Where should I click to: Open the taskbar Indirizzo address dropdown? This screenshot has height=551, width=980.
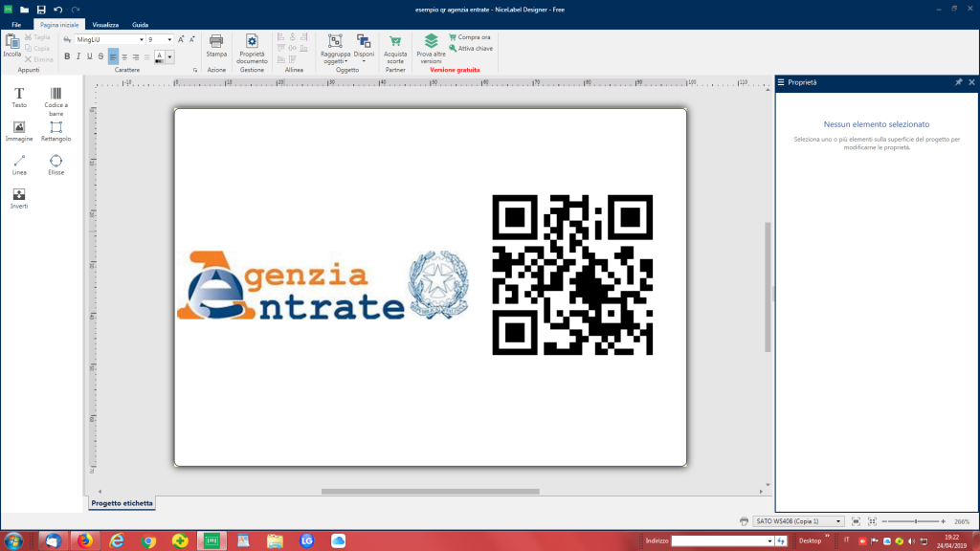(x=769, y=541)
